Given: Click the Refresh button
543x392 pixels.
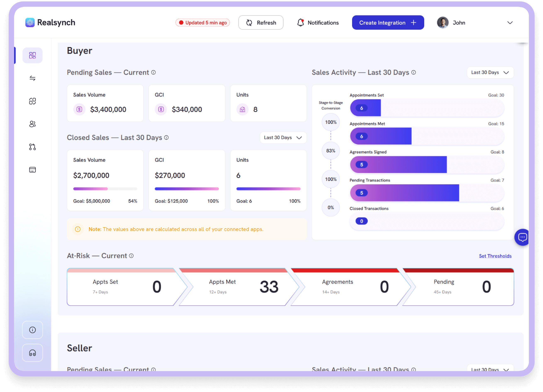Looking at the screenshot, I should click(261, 23).
